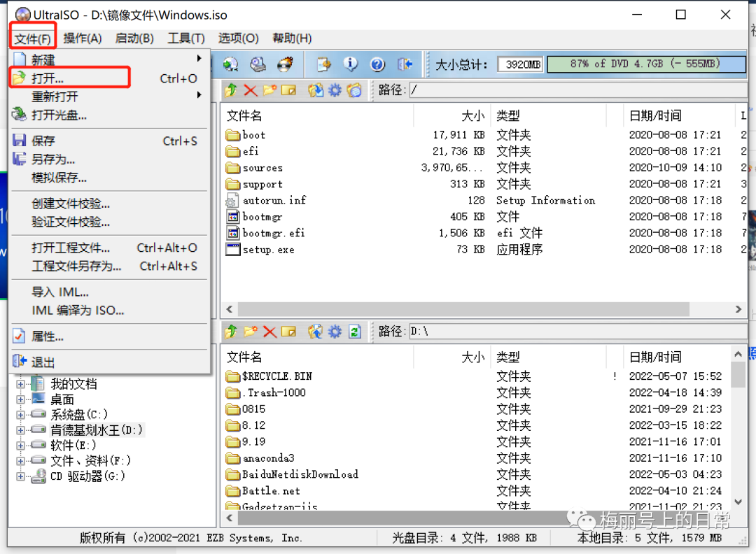Click blue gear icon in local pane toolbar
The height and width of the screenshot is (554, 756).
click(335, 332)
